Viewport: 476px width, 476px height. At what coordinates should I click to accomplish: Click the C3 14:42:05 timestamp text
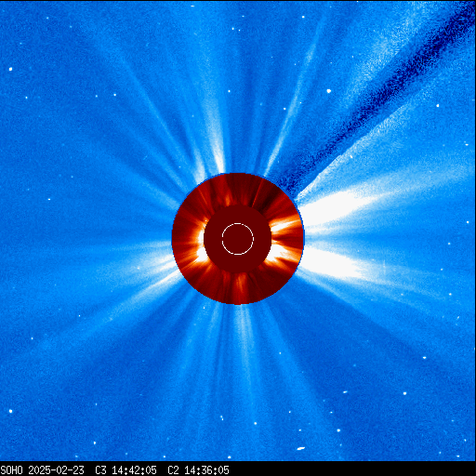126,470
